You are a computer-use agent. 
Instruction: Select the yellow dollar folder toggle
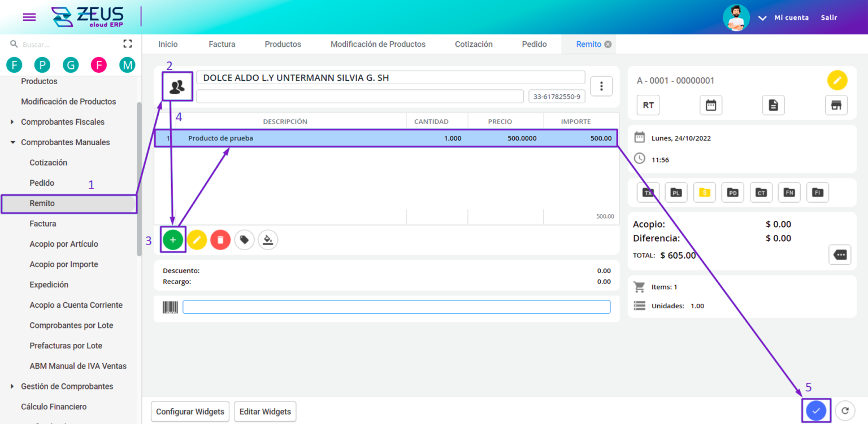(705, 192)
